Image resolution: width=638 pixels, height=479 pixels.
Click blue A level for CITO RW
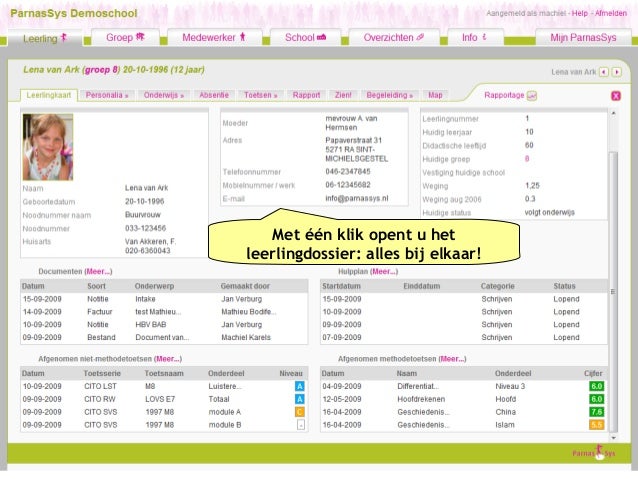pyautogui.click(x=299, y=399)
